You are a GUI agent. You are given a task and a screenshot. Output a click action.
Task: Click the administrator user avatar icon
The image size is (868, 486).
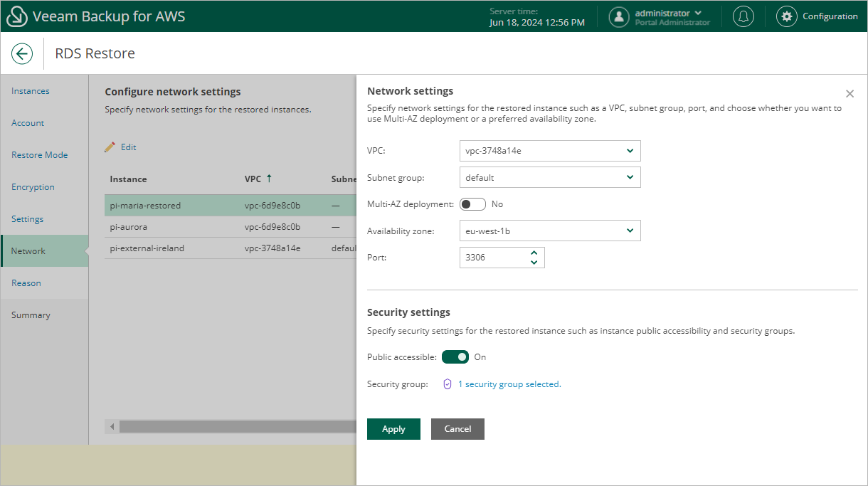pos(619,16)
